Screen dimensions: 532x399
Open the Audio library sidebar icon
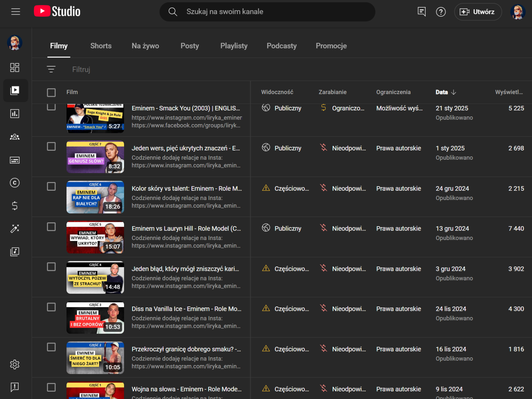coord(15,252)
